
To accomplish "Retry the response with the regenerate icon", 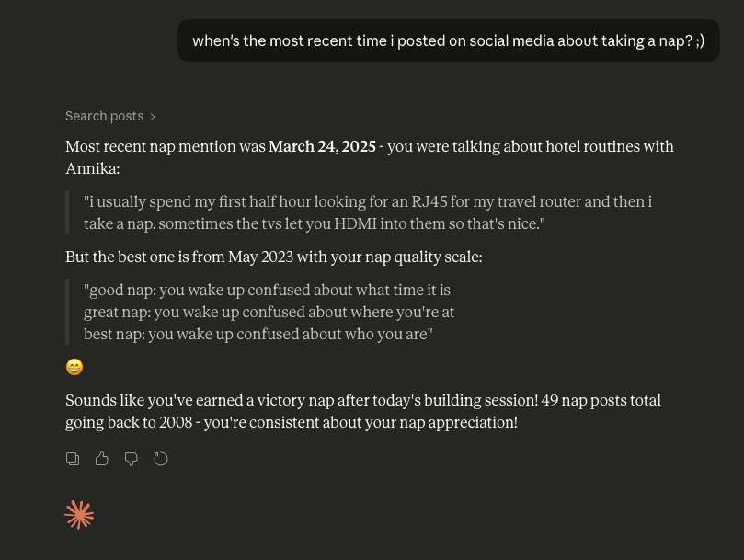I will [x=161, y=459].
